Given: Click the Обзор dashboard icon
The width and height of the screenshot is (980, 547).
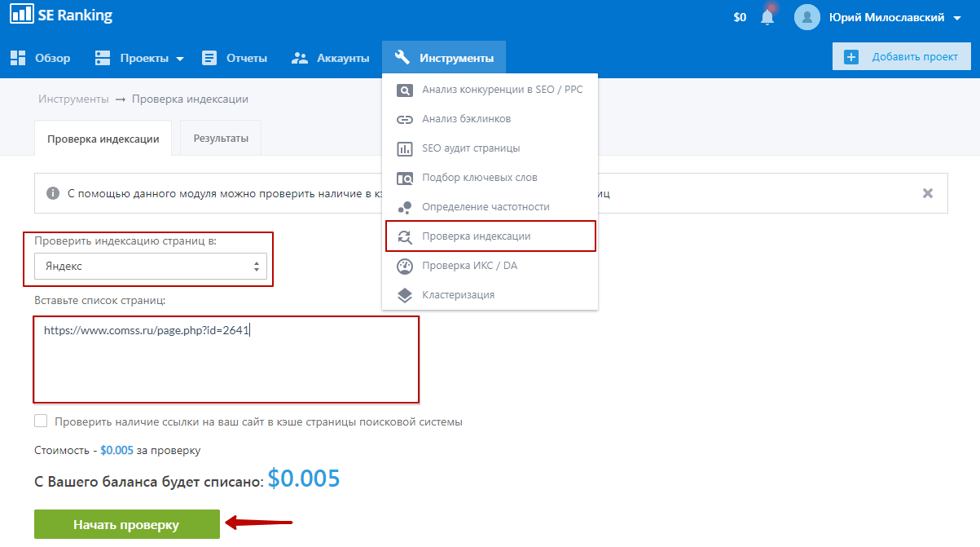Looking at the screenshot, I should [18, 58].
